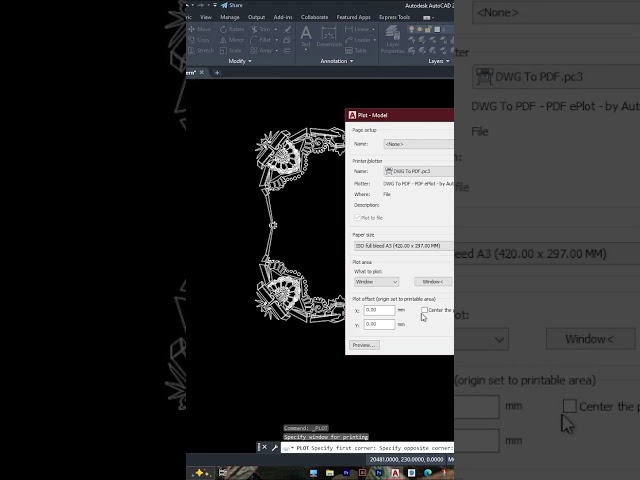Select the Linear dimension tool

[357, 29]
